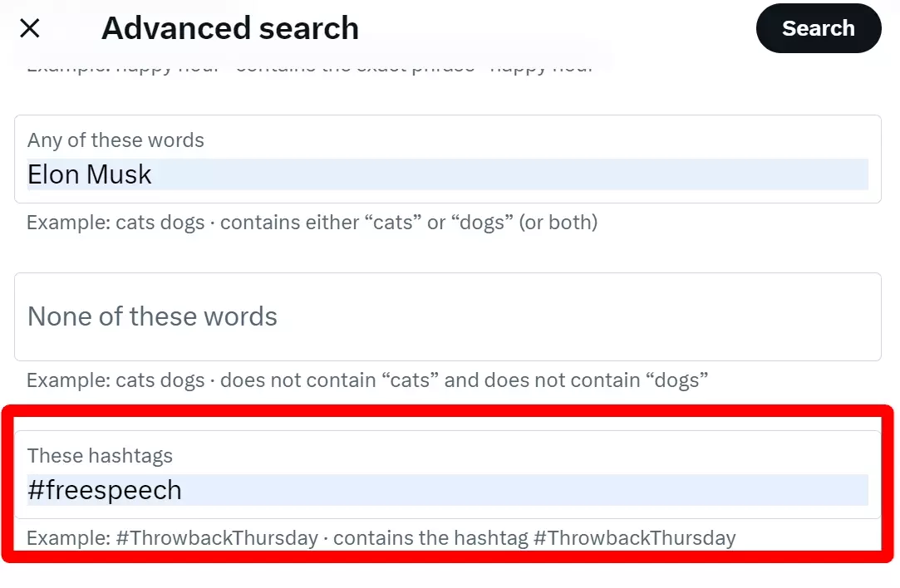Click the black Search pill button
Screen dimensions: 900x588
click(818, 27)
